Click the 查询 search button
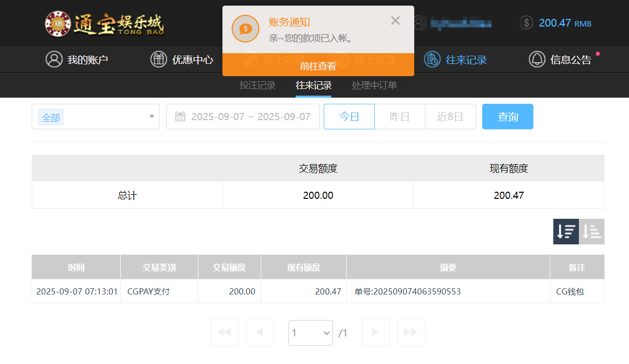 (507, 117)
